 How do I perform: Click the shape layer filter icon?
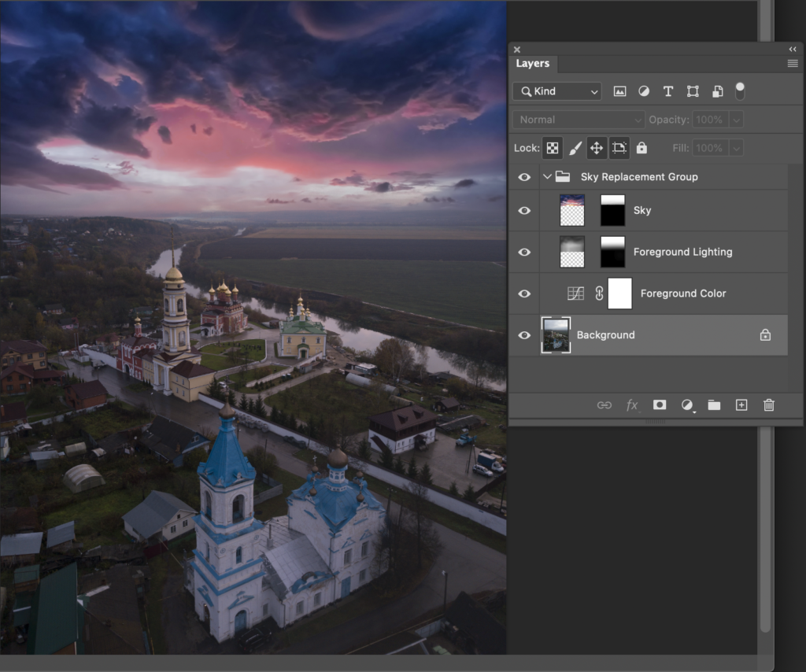coord(693,91)
